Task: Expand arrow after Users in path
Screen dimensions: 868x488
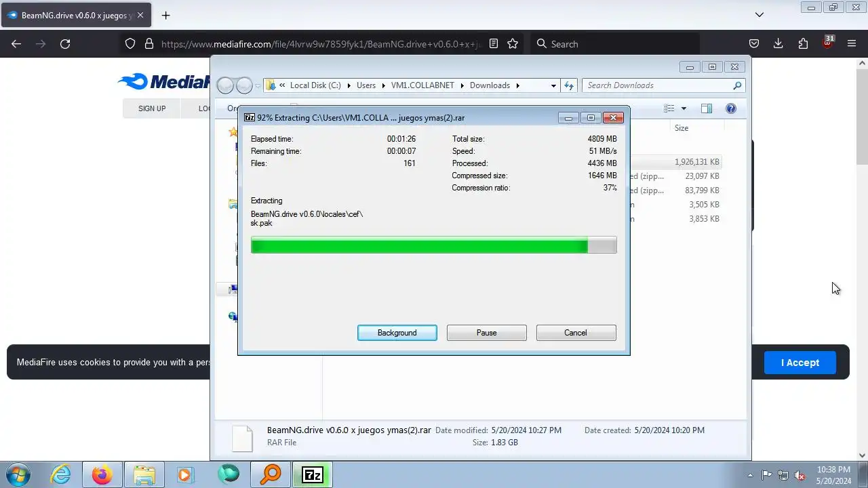Action: (x=383, y=85)
